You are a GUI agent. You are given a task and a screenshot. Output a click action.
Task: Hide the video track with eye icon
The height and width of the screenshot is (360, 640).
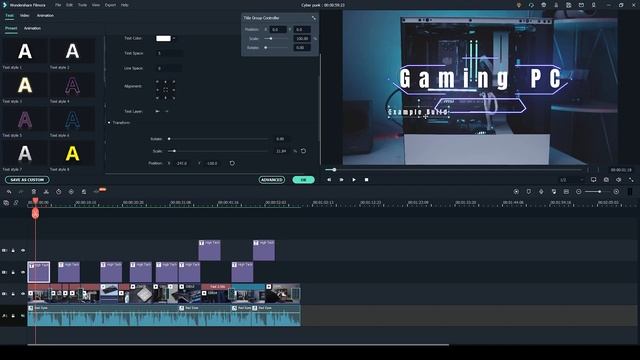coord(23,294)
